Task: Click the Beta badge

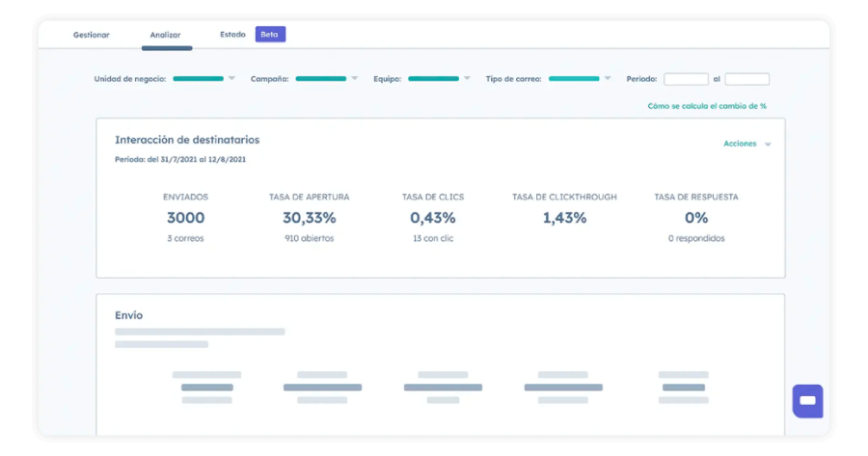Action: [270, 35]
